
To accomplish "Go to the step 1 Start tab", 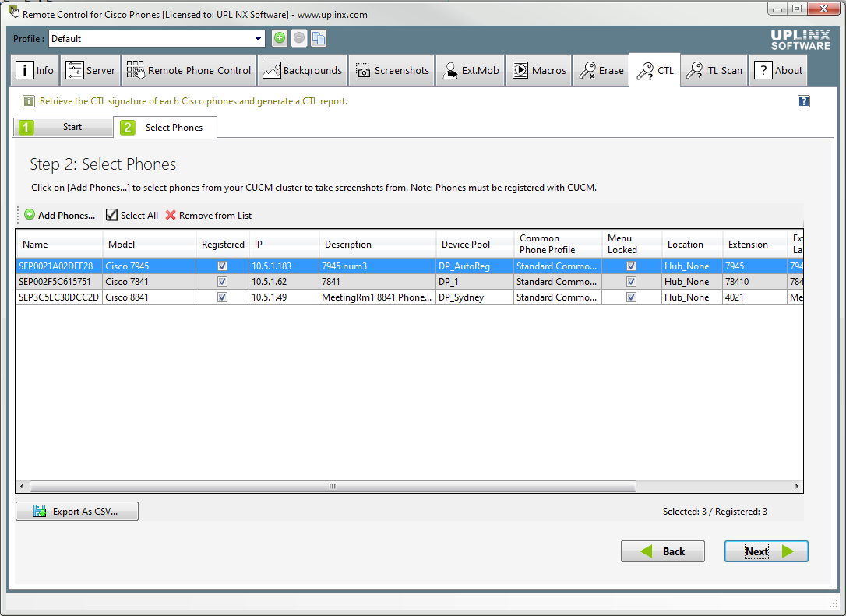I will 63,127.
